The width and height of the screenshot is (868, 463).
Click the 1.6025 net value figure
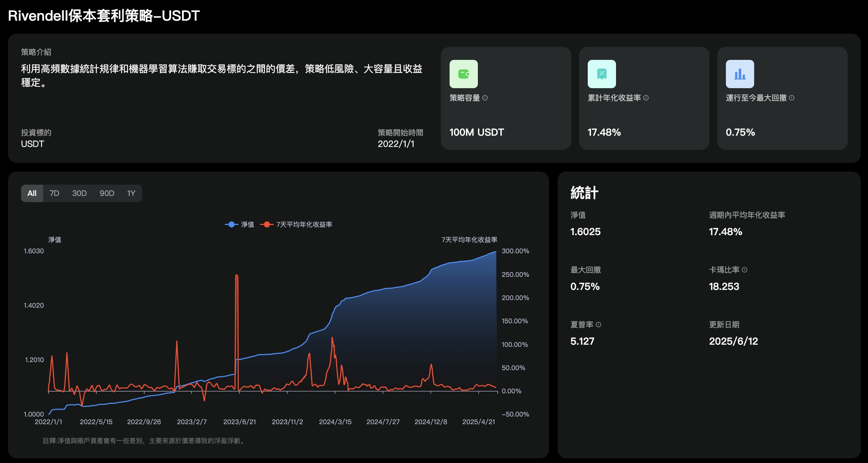tap(586, 232)
